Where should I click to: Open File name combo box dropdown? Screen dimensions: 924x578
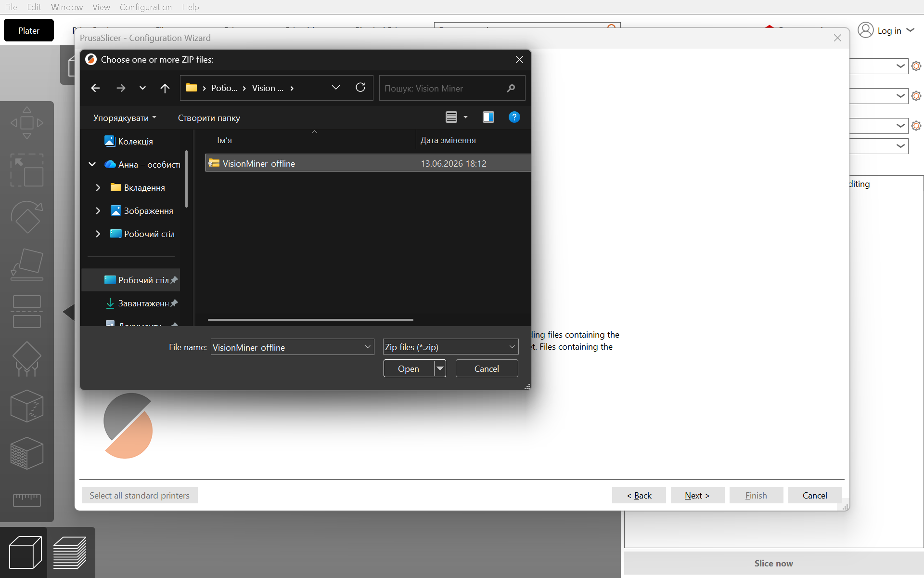[x=368, y=347]
